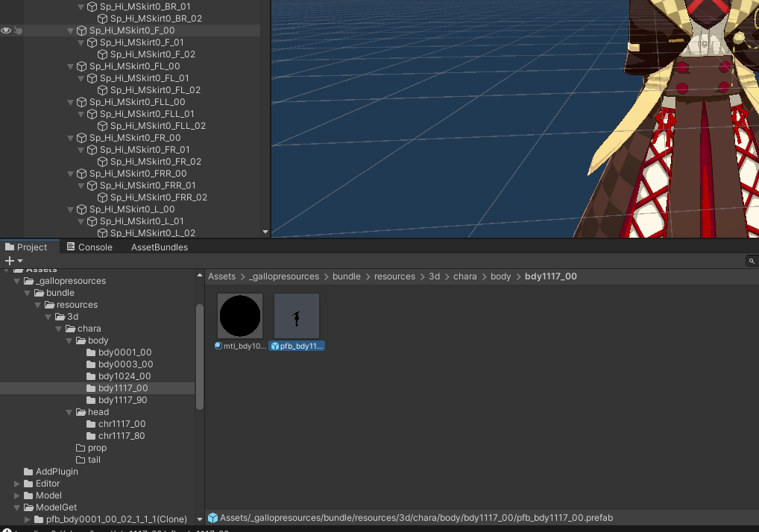The width and height of the screenshot is (759, 532).
Task: Go to _gallopresources in the breadcrumb
Action: point(284,276)
